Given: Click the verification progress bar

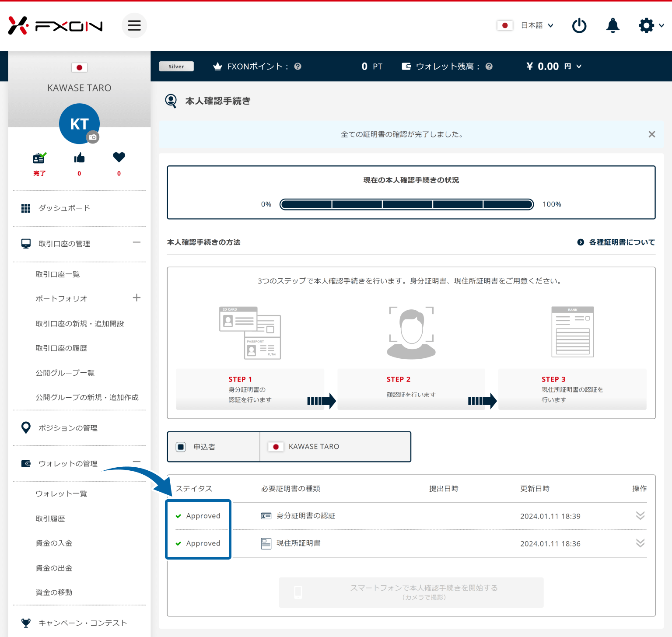Looking at the screenshot, I should click(x=406, y=204).
